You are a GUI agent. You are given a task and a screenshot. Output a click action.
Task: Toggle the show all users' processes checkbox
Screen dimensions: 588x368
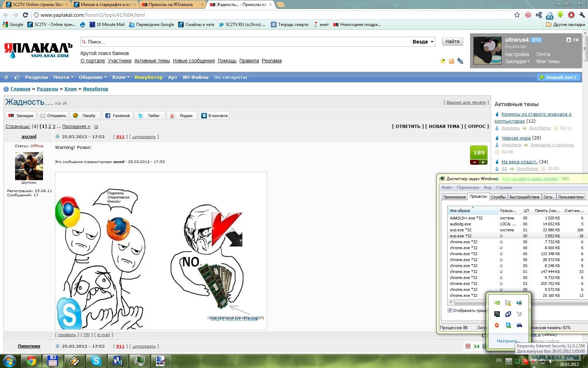click(450, 311)
